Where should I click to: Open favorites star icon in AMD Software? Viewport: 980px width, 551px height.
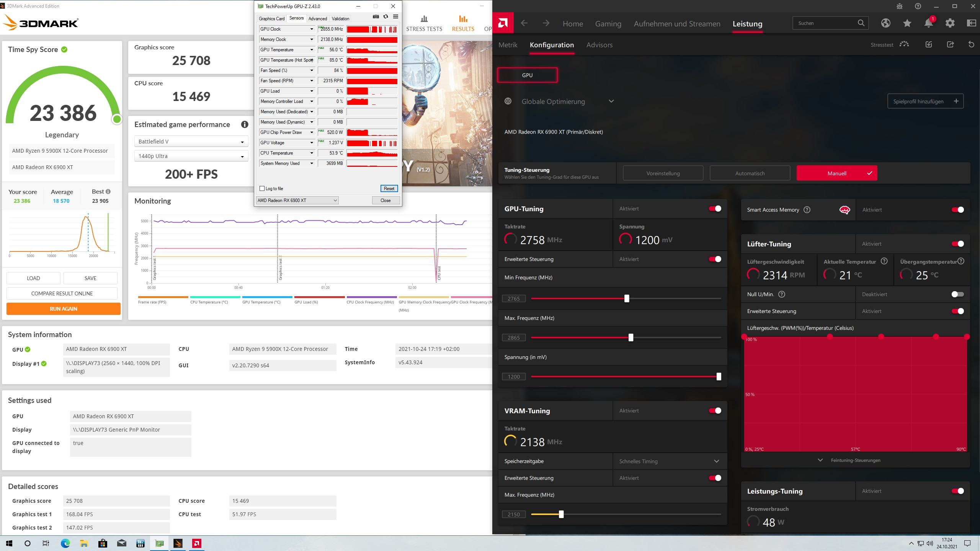907,23
